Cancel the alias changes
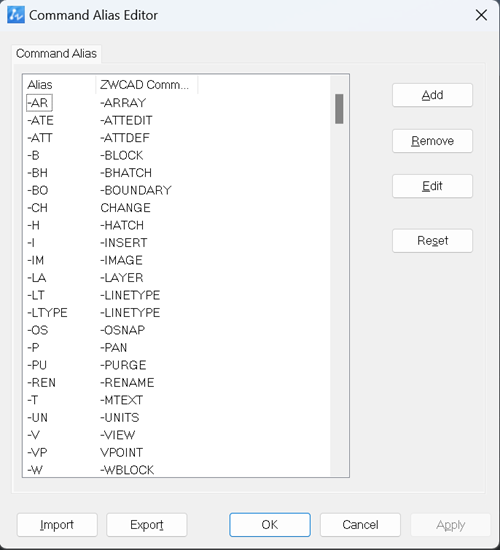This screenshot has width=500, height=550. [360, 525]
